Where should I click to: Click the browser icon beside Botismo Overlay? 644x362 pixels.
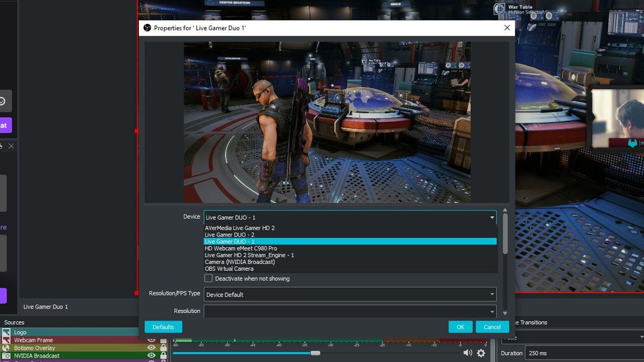point(5,348)
